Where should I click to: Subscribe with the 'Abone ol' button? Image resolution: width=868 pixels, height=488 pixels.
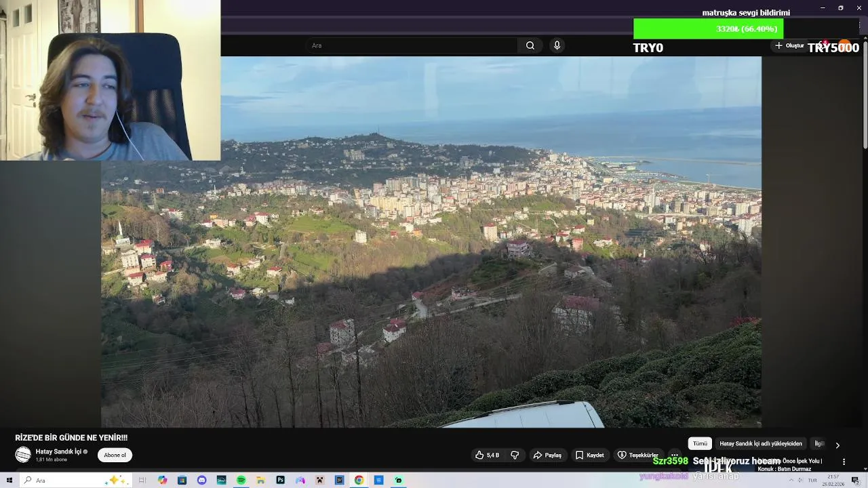[115, 455]
